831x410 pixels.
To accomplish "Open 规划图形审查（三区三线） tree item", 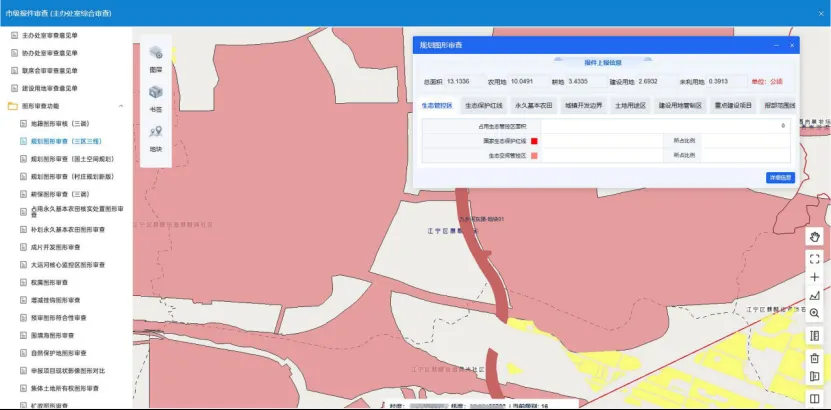I will pos(66,141).
